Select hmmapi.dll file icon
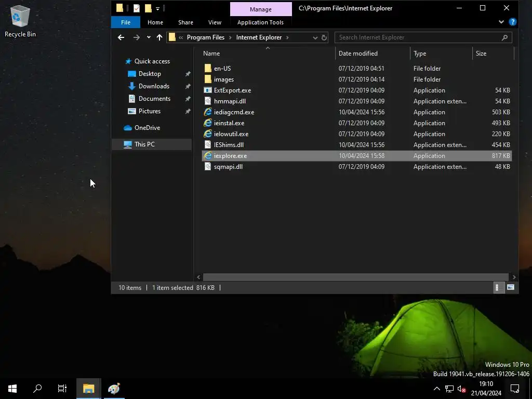The width and height of the screenshot is (532, 399). coord(208,101)
